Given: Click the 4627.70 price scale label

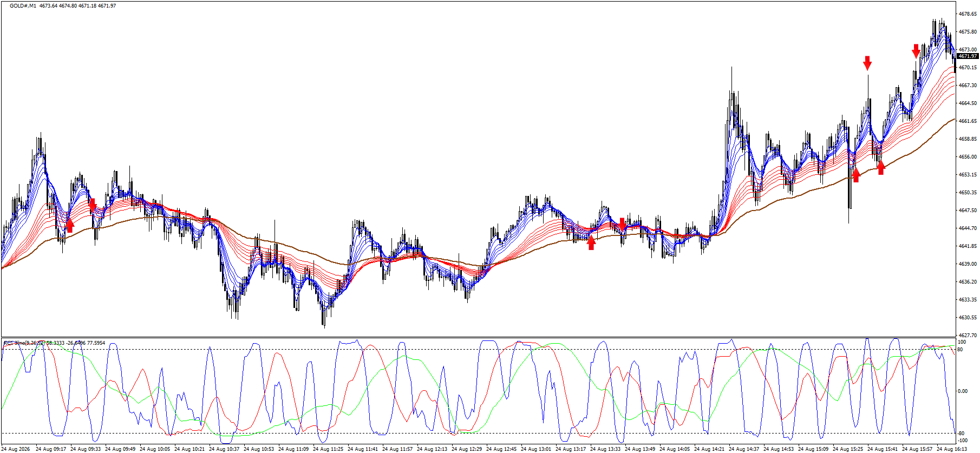Looking at the screenshot, I should click(x=968, y=336).
